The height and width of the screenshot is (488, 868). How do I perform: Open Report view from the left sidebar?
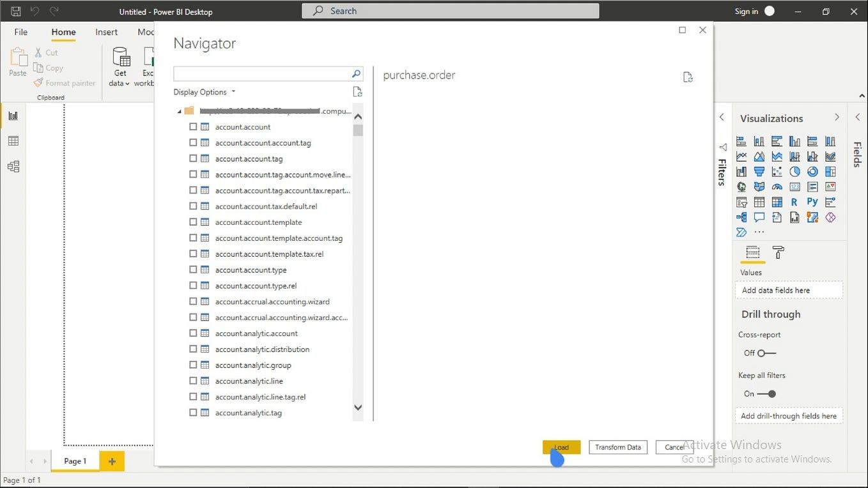[13, 116]
